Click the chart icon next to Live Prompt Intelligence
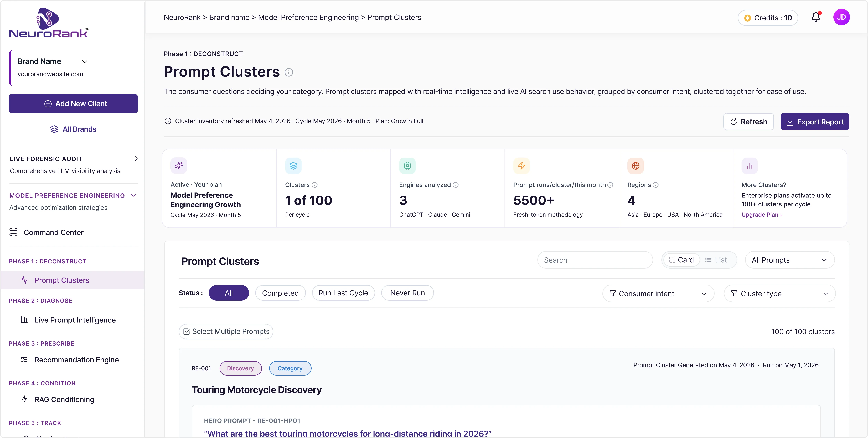This screenshot has height=438, width=868. pyautogui.click(x=24, y=319)
